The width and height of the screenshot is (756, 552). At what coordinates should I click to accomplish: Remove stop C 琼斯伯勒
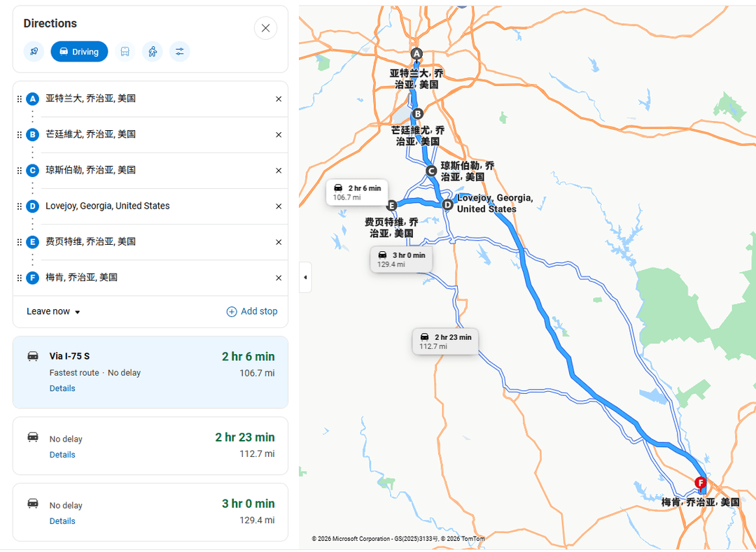click(279, 171)
